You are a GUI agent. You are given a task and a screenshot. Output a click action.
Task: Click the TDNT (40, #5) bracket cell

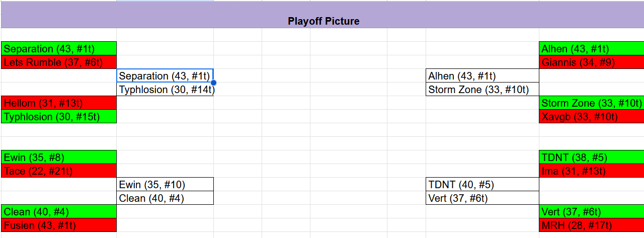pos(482,185)
